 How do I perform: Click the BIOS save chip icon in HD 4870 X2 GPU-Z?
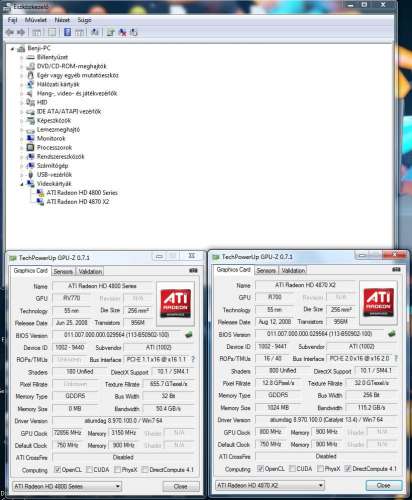click(392, 333)
